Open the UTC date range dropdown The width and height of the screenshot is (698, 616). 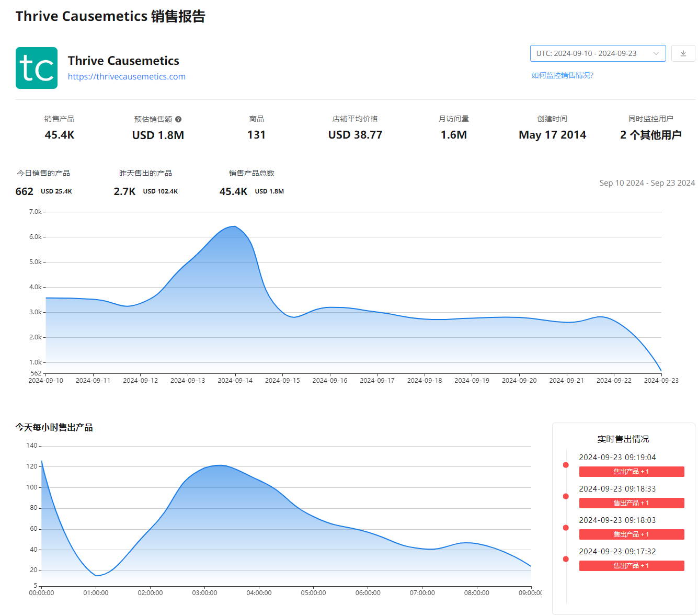(598, 53)
